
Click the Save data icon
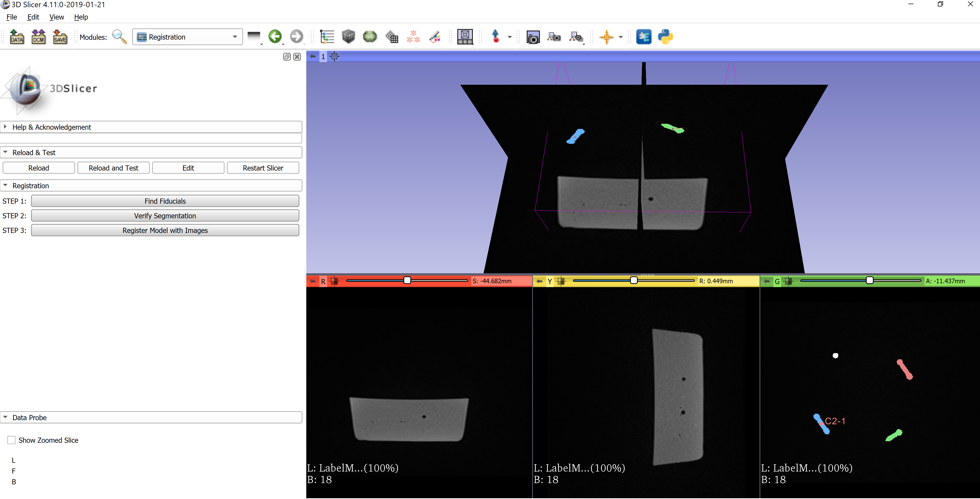[x=60, y=37]
